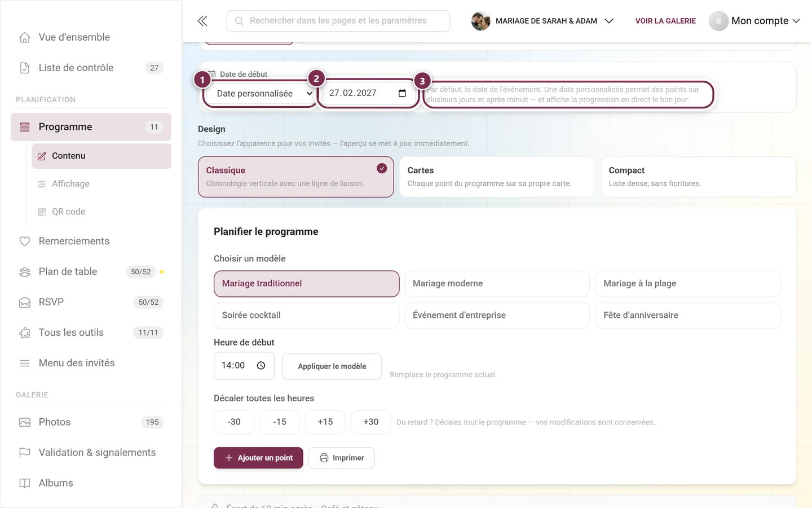Viewport: 812px width, 508px height.
Task: Open the Affichage sub-page
Action: 101,184
